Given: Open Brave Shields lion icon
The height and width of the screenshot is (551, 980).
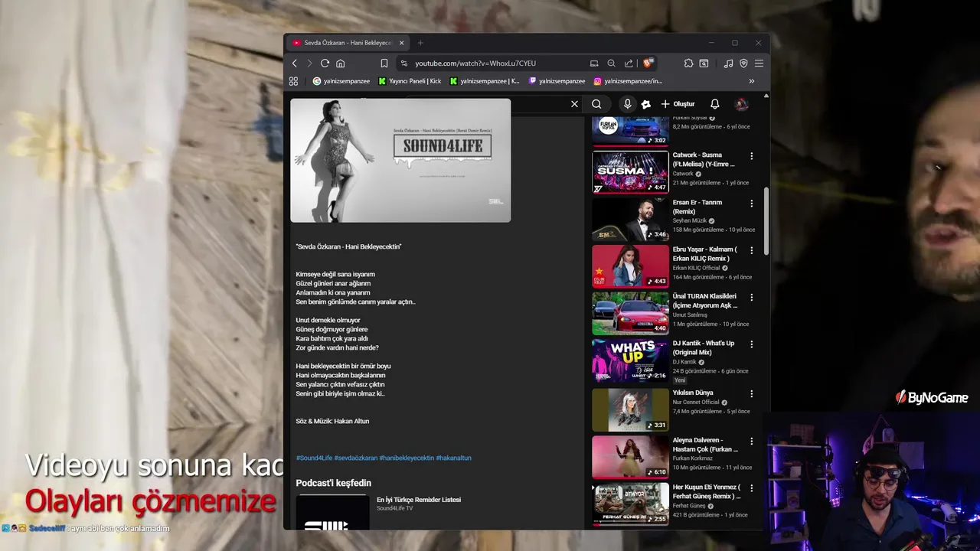Looking at the screenshot, I should [647, 63].
